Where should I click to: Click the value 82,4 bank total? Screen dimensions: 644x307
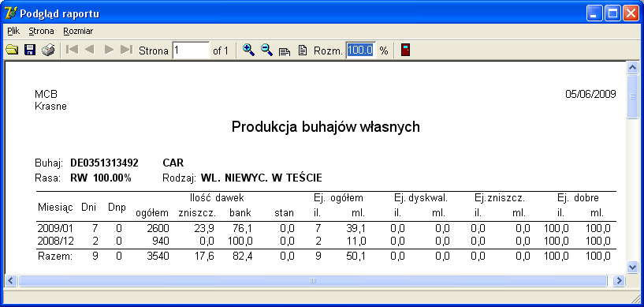[243, 256]
